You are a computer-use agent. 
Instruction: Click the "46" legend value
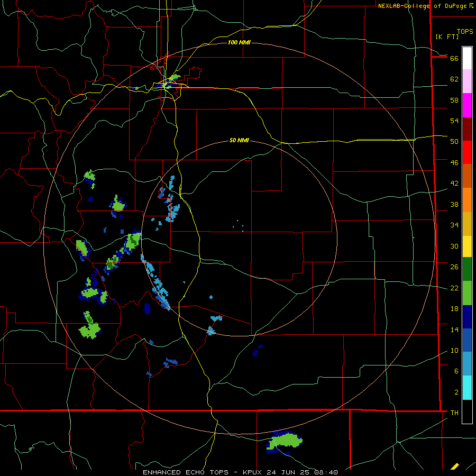point(454,163)
